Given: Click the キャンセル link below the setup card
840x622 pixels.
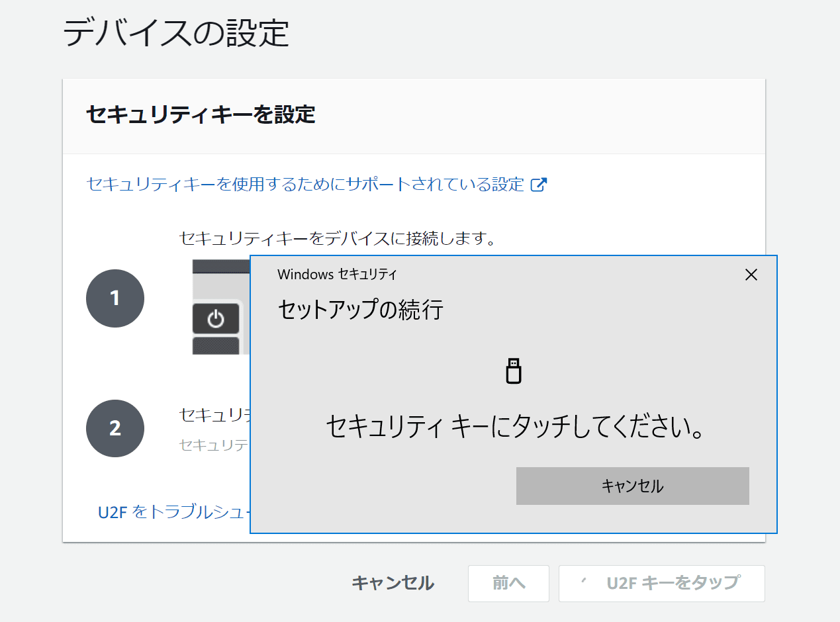Looking at the screenshot, I should [393, 583].
